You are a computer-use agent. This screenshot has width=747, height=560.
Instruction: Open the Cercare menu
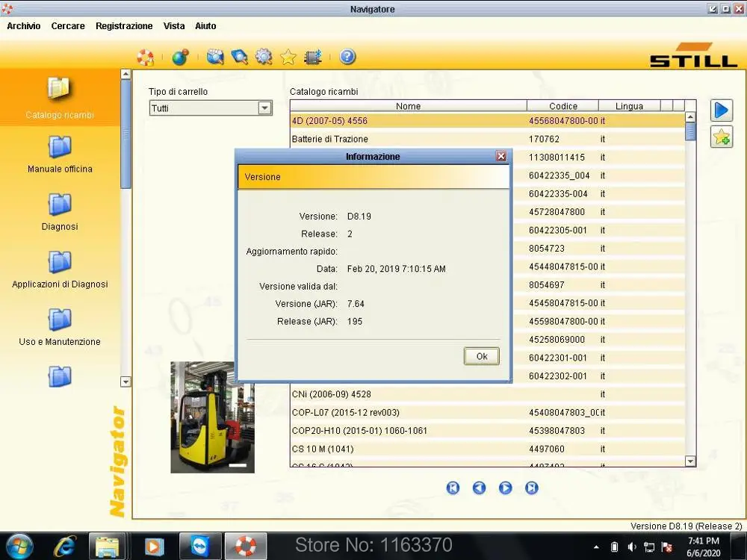coord(68,26)
